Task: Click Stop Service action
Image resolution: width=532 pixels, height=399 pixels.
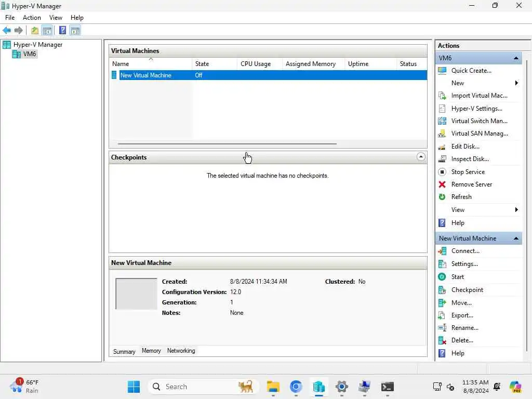Action: [468, 172]
